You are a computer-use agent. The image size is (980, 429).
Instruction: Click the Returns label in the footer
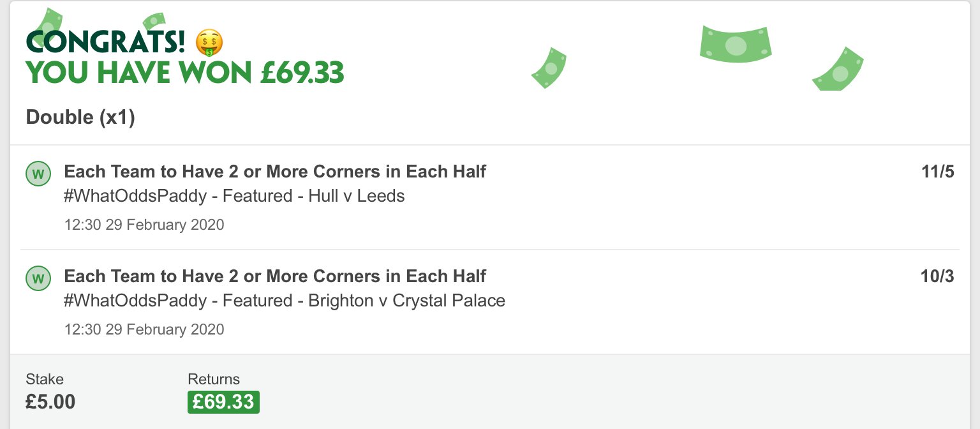click(214, 379)
